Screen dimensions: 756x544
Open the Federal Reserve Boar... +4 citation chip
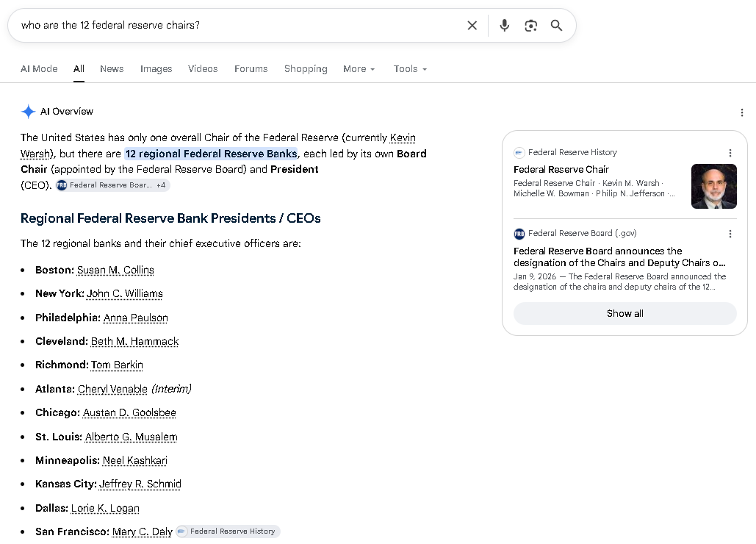coord(112,185)
